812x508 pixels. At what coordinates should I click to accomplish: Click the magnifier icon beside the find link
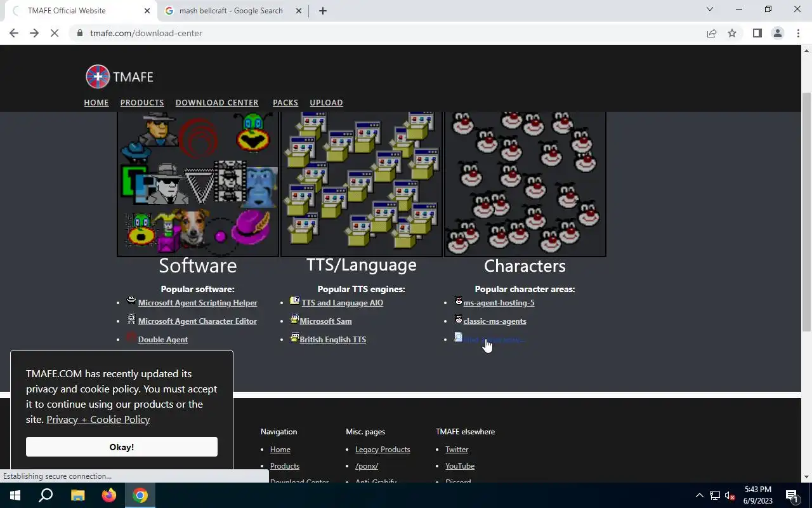(x=459, y=337)
